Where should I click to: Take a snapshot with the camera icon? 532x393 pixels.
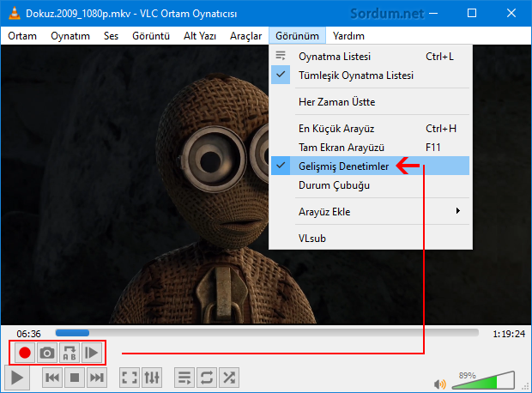(47, 353)
